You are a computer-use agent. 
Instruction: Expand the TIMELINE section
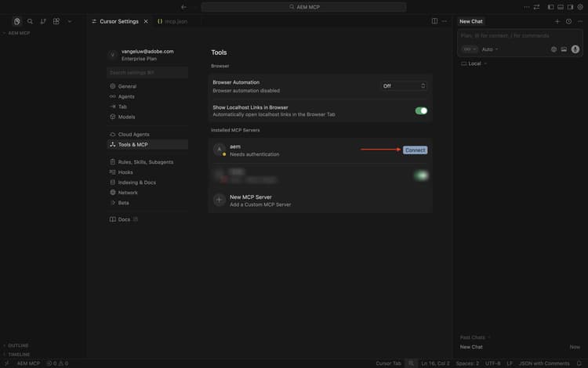click(x=17, y=355)
